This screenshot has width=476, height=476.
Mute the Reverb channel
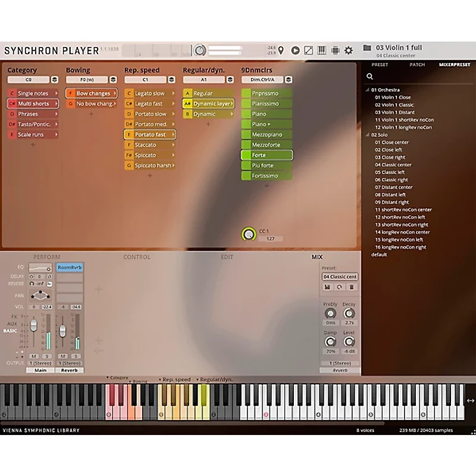[x=62, y=356]
